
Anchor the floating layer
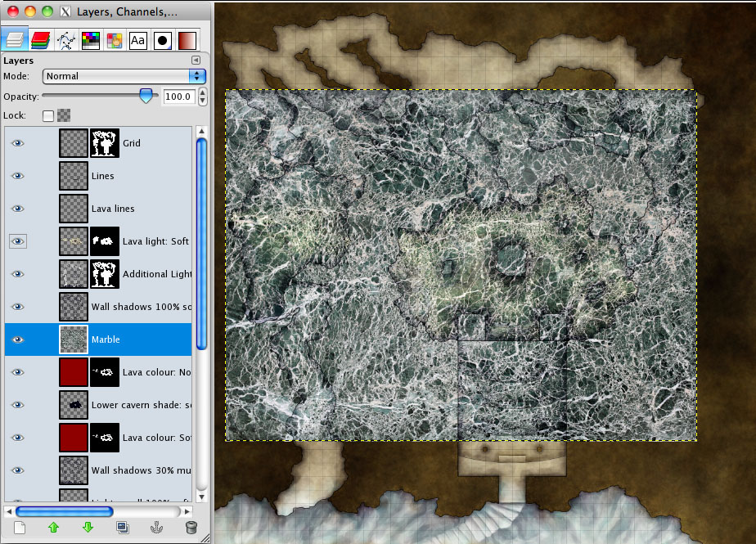click(x=156, y=528)
